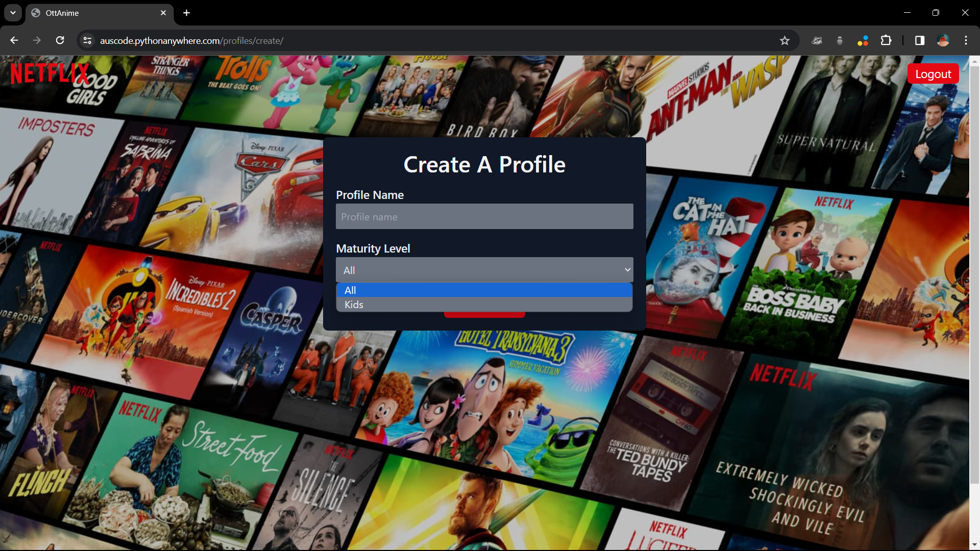Screen dimensions: 980x551
Task: Bookmark this page with star icon
Action: (x=785, y=40)
